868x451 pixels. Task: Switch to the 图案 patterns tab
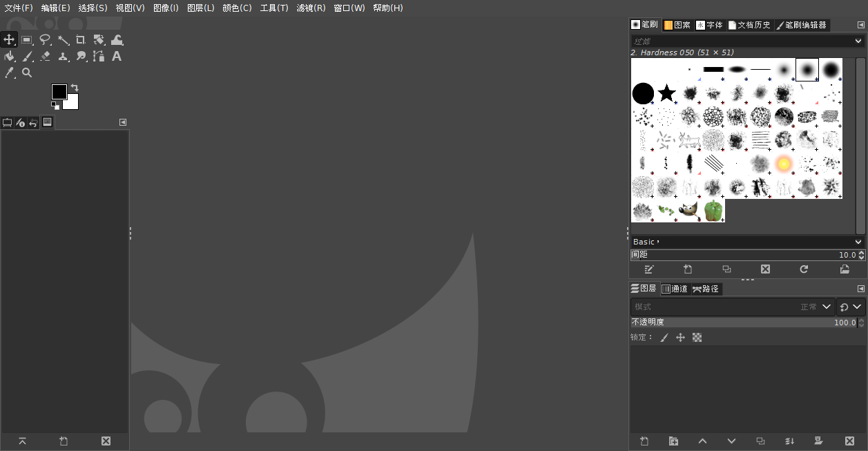pos(677,25)
